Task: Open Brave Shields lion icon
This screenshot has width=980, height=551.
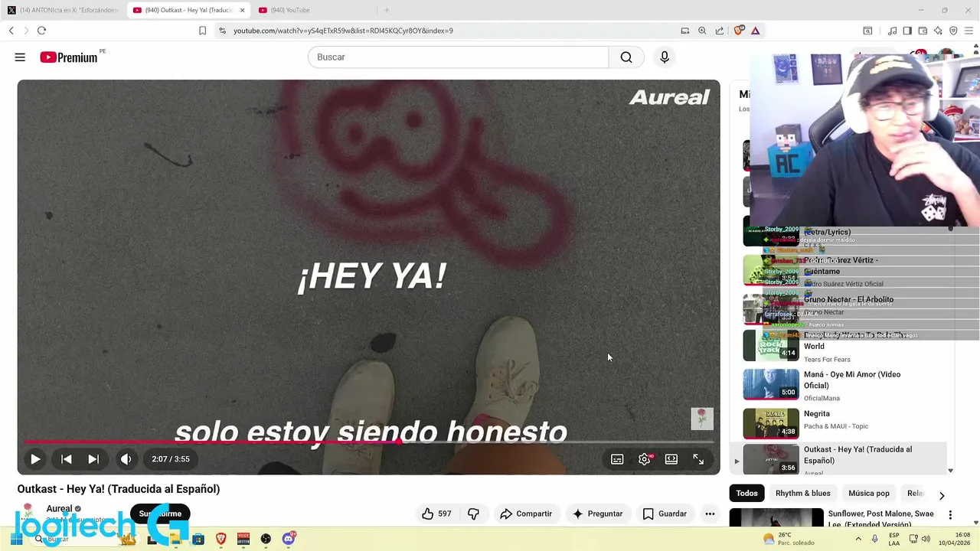Action: 738,31
